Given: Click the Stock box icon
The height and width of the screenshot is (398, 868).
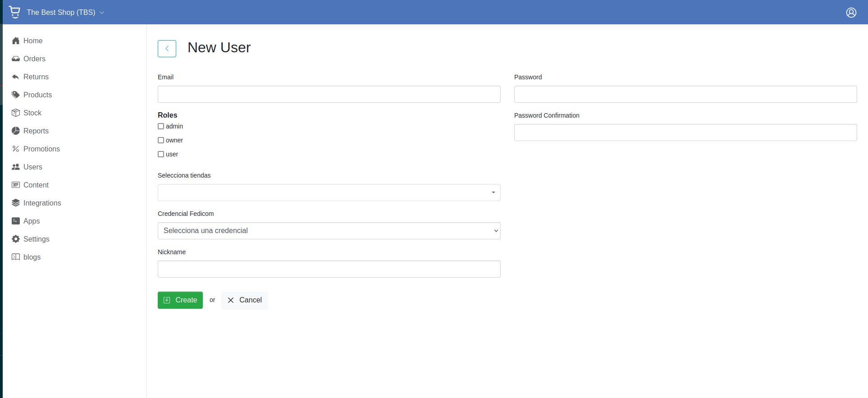Looking at the screenshot, I should 16,113.
